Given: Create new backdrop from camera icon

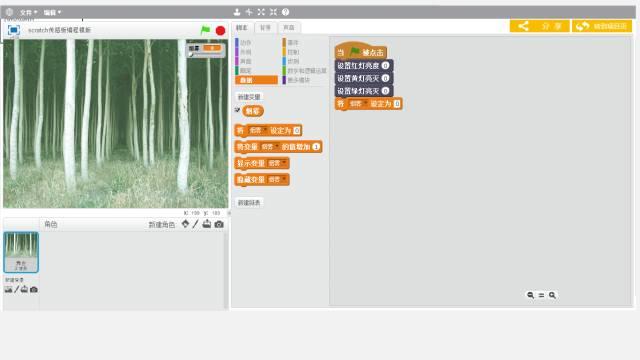Looking at the screenshot, I should (34, 289).
